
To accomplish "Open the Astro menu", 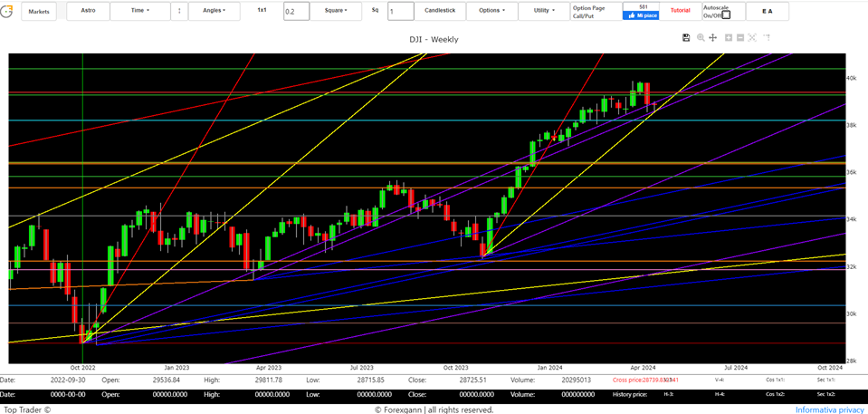I will tap(88, 11).
